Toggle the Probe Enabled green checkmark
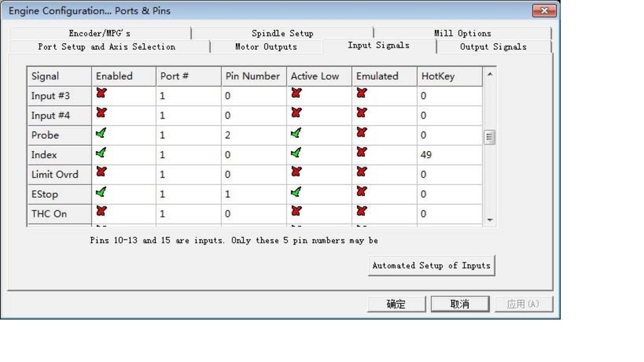 point(101,133)
